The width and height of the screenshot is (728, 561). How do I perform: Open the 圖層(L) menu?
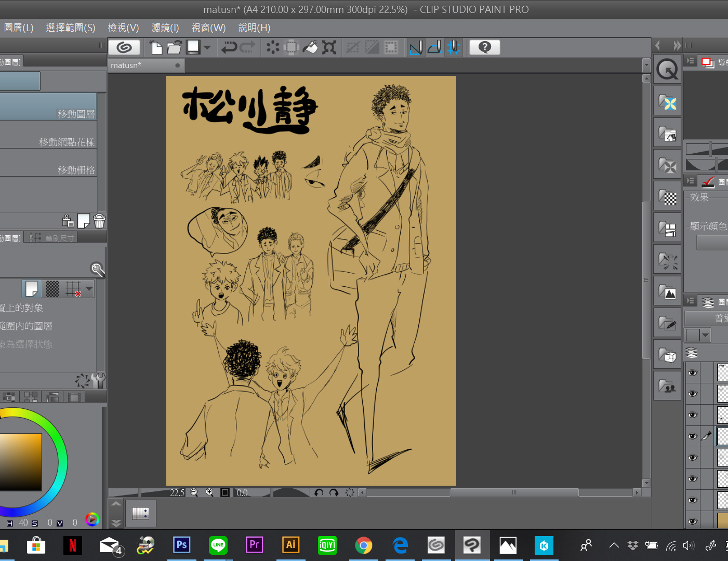point(19,28)
